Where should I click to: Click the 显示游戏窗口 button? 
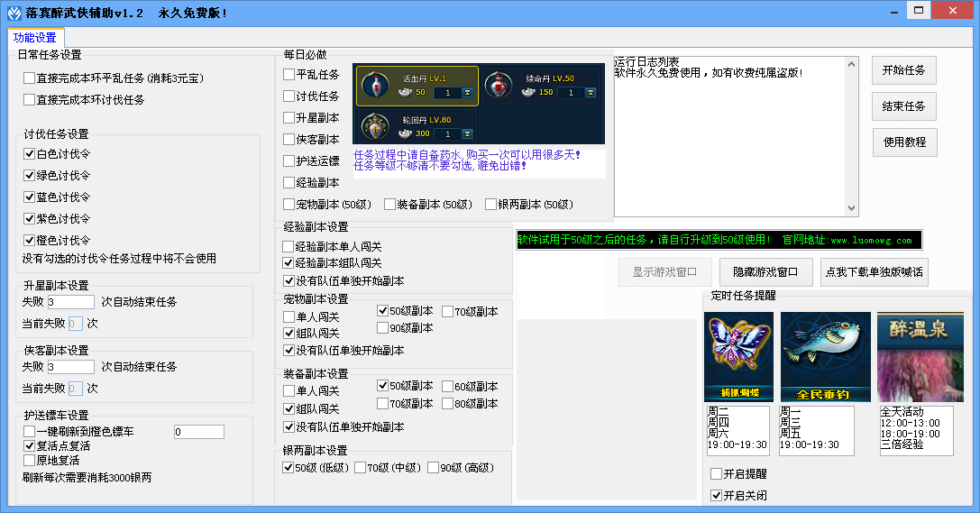click(665, 272)
